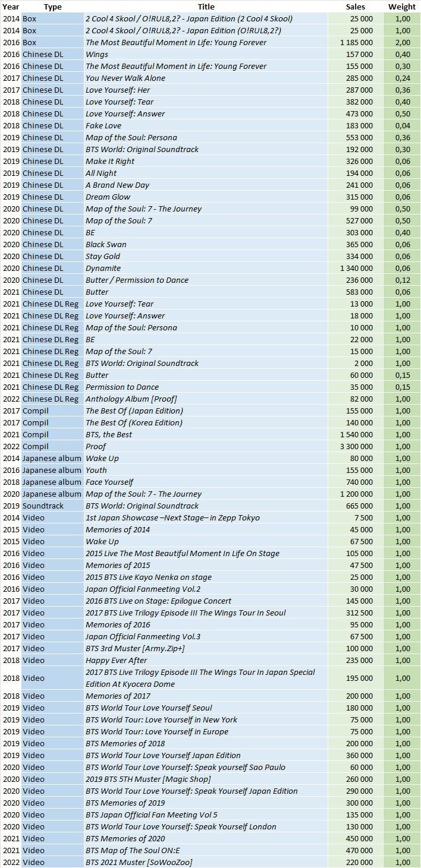Select the BTS, the Best title
The height and width of the screenshot is (868, 421).
109,434
